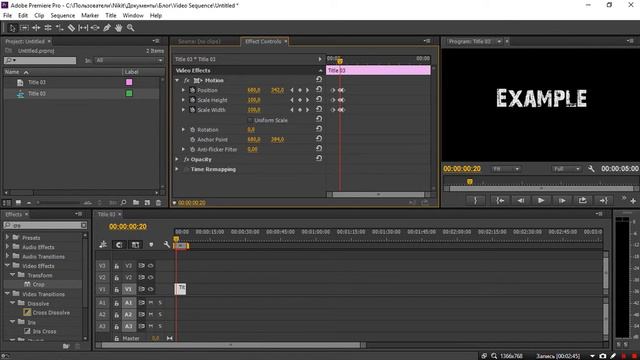Nest sequences toggle in timeline header
This screenshot has width=640, height=360.
pos(103,244)
